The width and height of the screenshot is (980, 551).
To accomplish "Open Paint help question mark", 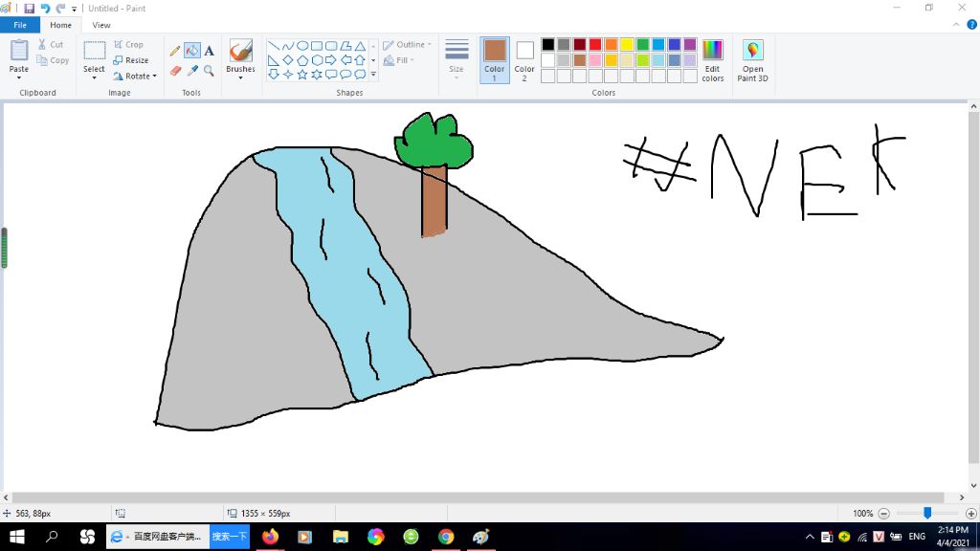I will click(x=972, y=25).
